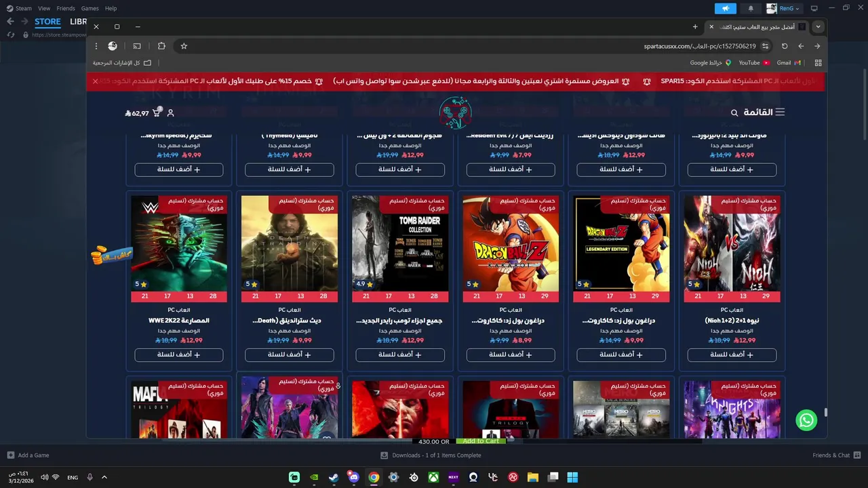Open Steam Downloads status
868x488 pixels.
coord(431,455)
